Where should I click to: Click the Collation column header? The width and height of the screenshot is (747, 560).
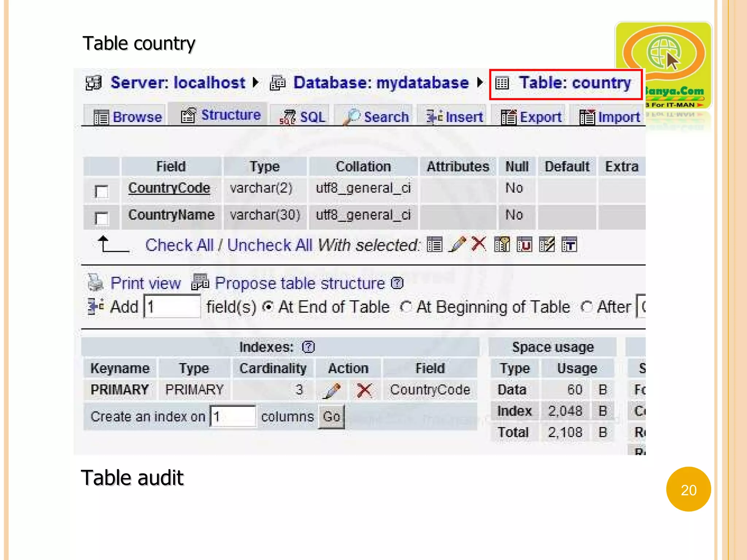(x=363, y=167)
